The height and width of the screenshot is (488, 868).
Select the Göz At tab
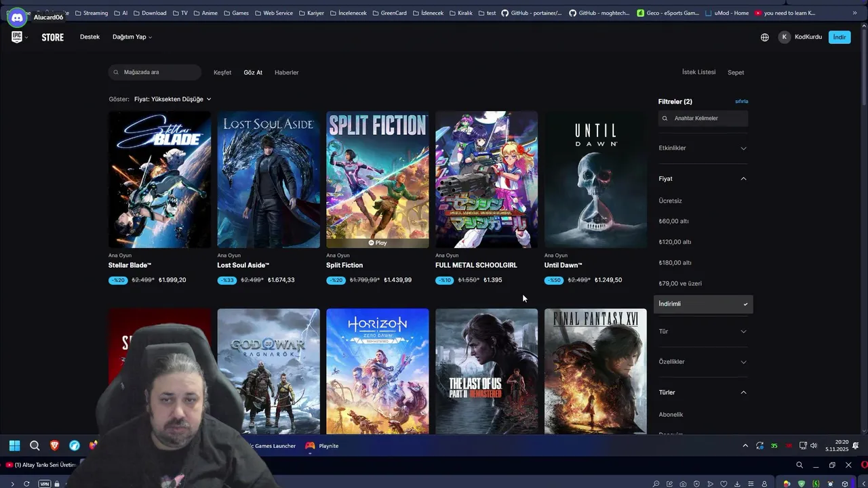(253, 73)
